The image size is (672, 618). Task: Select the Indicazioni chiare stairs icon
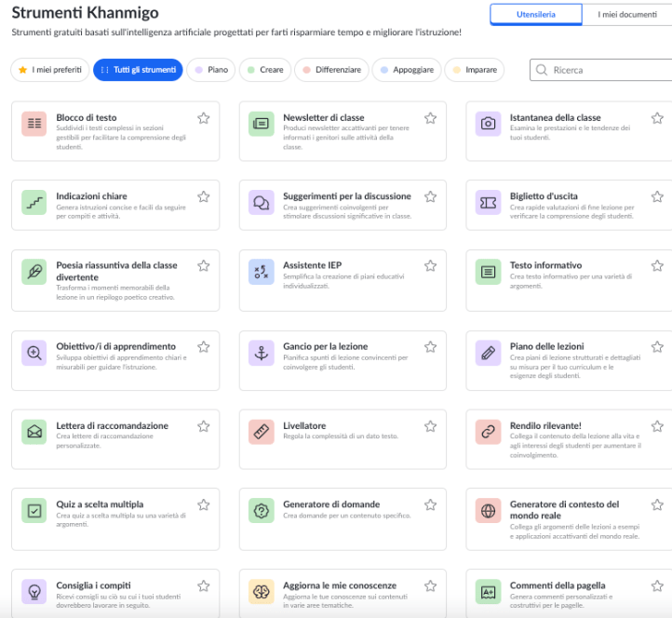tap(34, 202)
